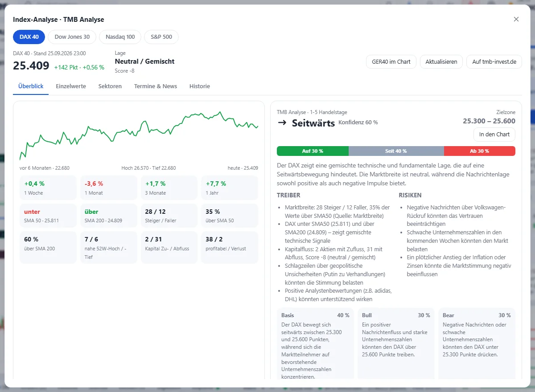This screenshot has width=535, height=392.
Task: Select the 7 / 6 nahe 52W-Hoch tile
Action: [108, 247]
